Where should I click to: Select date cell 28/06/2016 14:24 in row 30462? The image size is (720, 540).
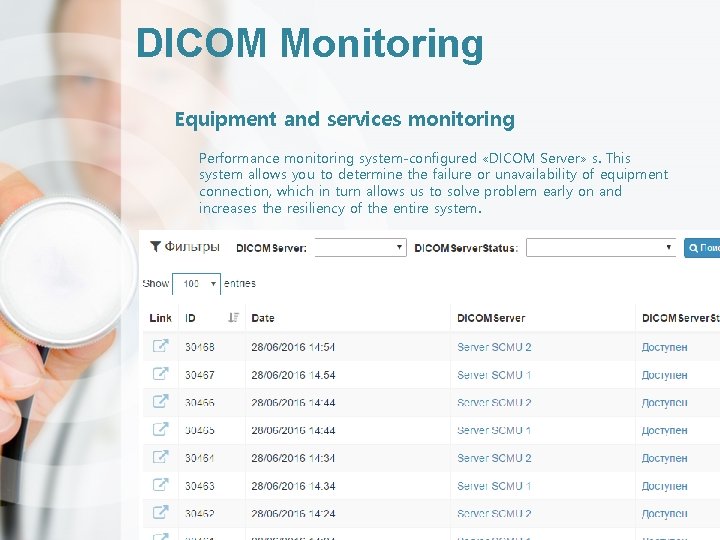(x=293, y=513)
